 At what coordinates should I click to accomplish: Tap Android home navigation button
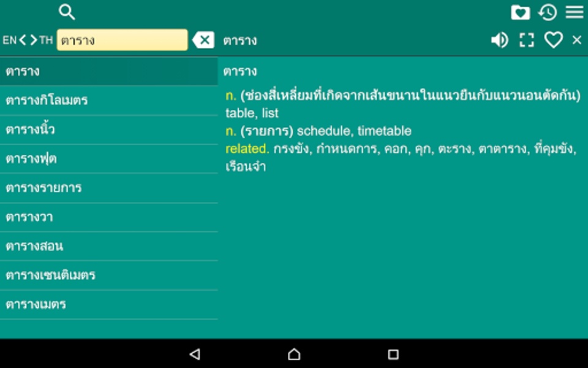294,354
